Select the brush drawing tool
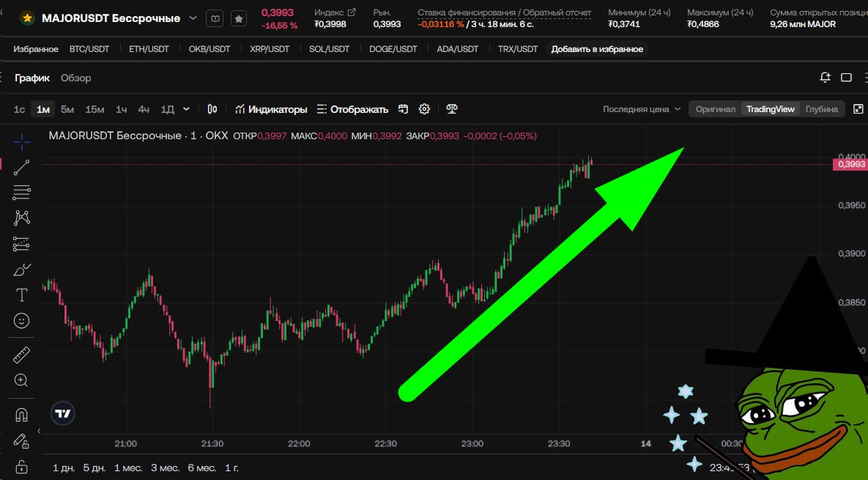868x480 pixels. point(21,270)
